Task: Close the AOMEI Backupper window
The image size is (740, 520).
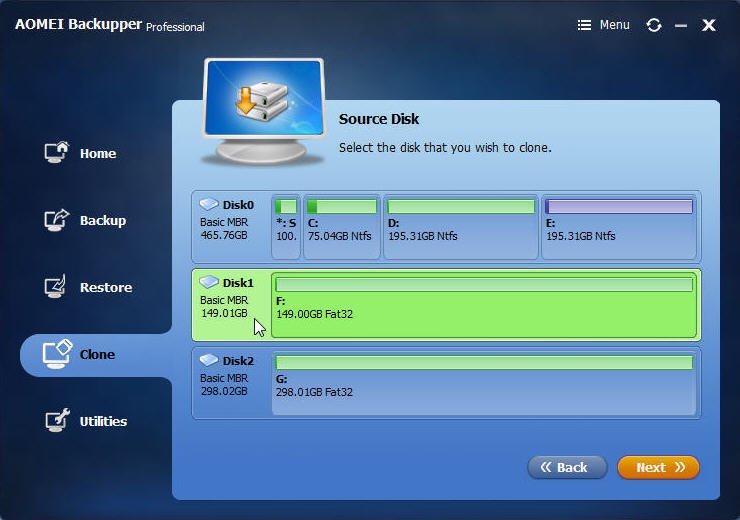Action: click(x=708, y=25)
